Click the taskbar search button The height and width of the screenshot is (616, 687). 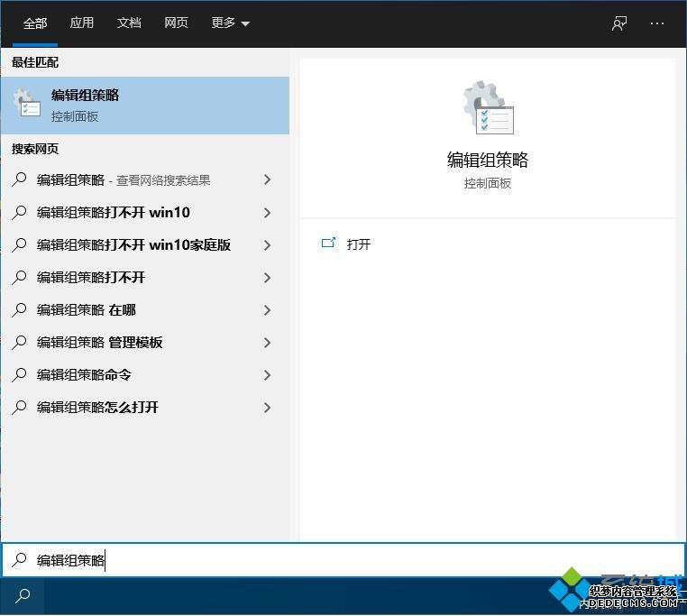[x=23, y=596]
